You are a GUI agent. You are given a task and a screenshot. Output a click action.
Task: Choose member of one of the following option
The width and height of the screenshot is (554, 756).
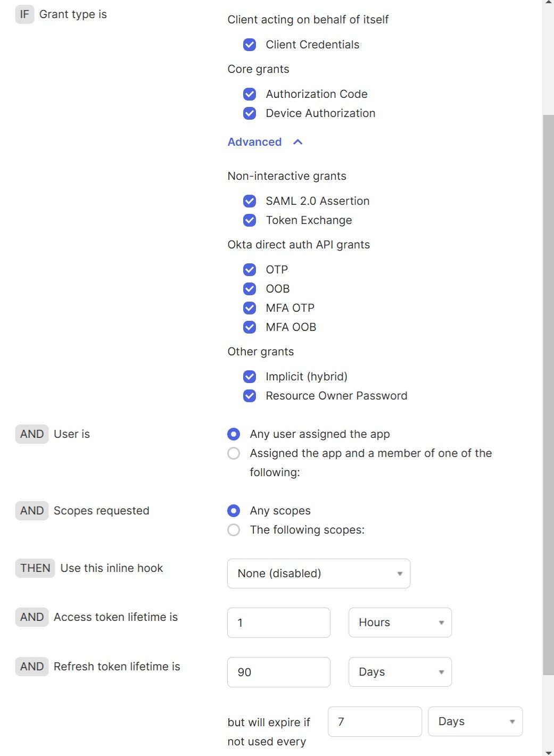coord(234,453)
